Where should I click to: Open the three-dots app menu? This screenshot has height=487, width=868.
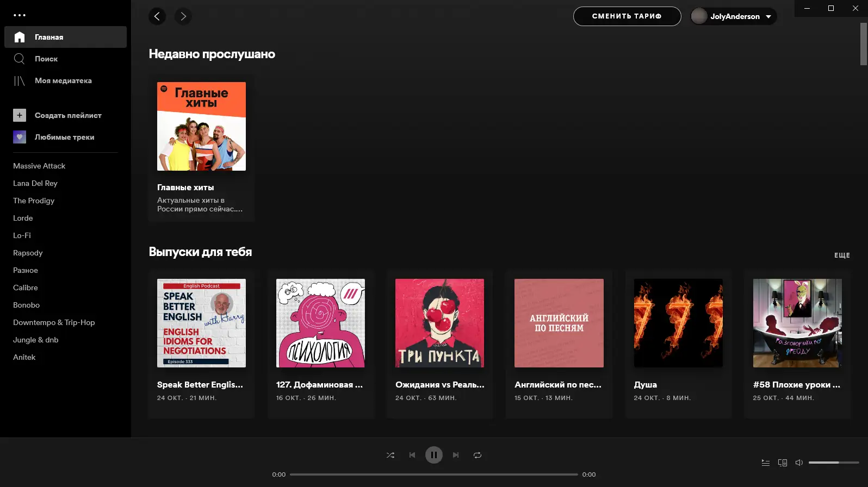pyautogui.click(x=20, y=15)
